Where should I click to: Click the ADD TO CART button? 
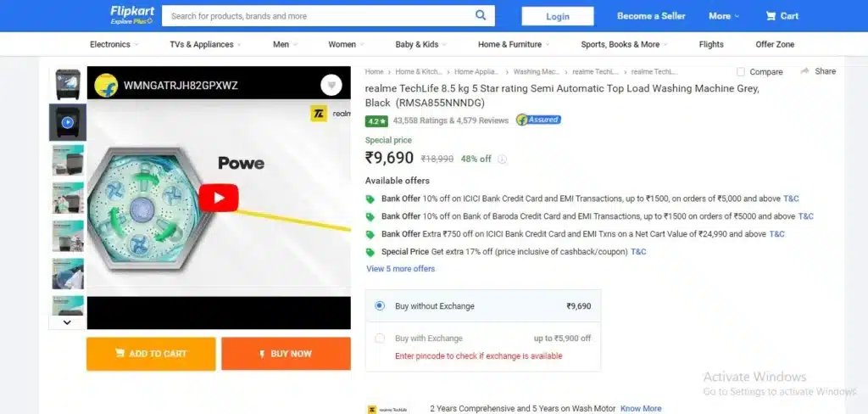tap(151, 354)
